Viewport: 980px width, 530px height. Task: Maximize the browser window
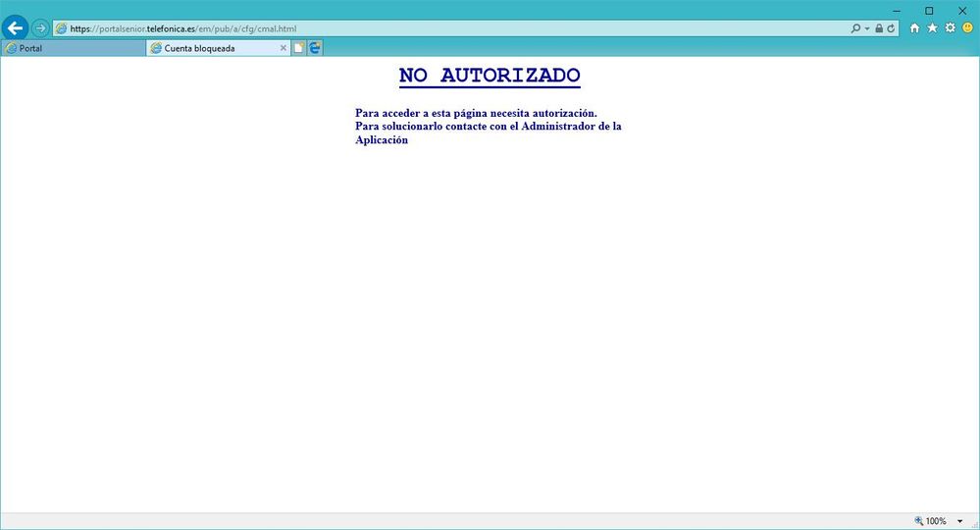929,11
